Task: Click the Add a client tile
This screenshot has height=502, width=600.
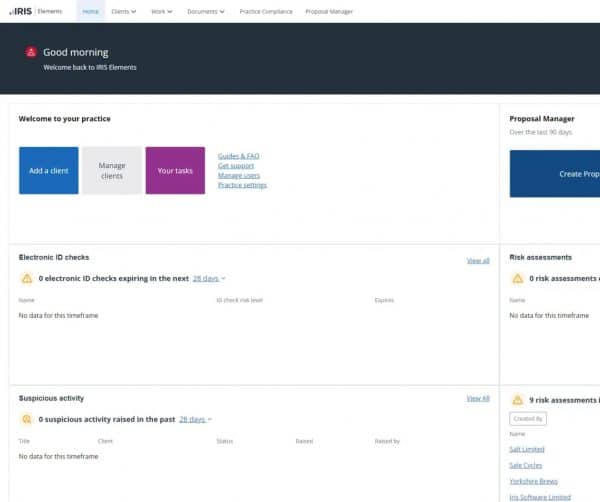Action: tap(49, 171)
